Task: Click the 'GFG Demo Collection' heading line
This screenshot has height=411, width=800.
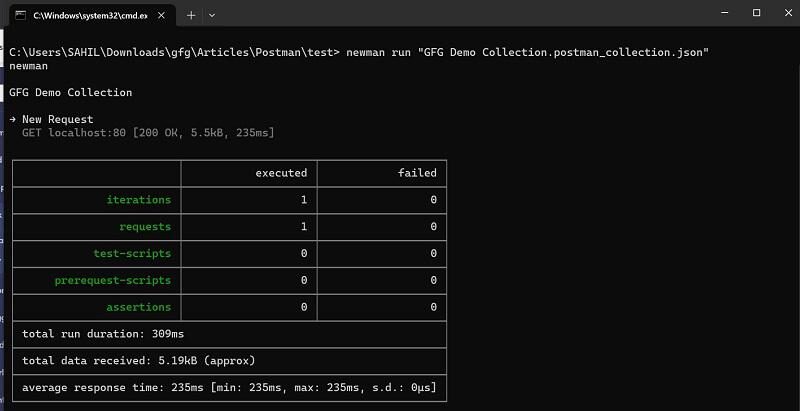Action: (70, 92)
